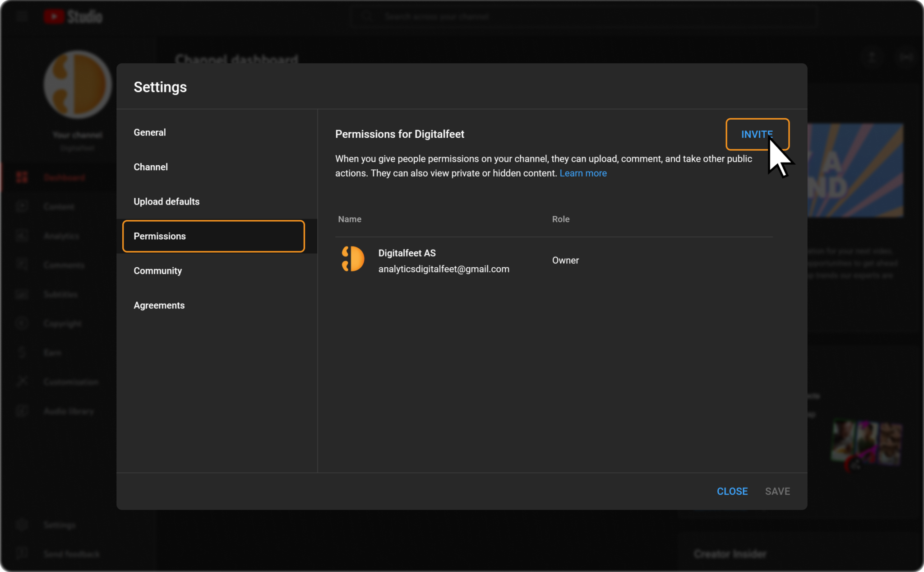Image resolution: width=924 pixels, height=572 pixels.
Task: Open Analytics using its sidebar icon
Action: (22, 236)
